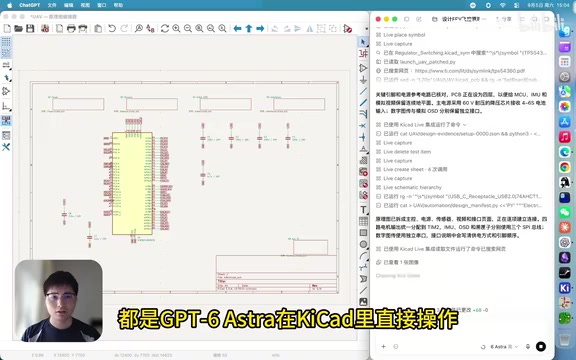Image resolution: width=576 pixels, height=360 pixels.
Task: Expand the 已使用 Kicad Live 集成运行了命令 chevron
Action: click(x=465, y=125)
